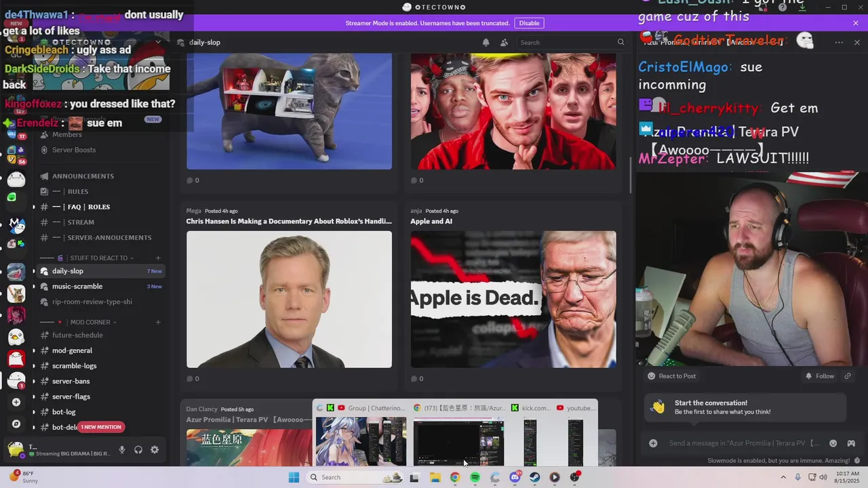Mute the microphone in user panel
This screenshot has height=488, width=868.
122,449
